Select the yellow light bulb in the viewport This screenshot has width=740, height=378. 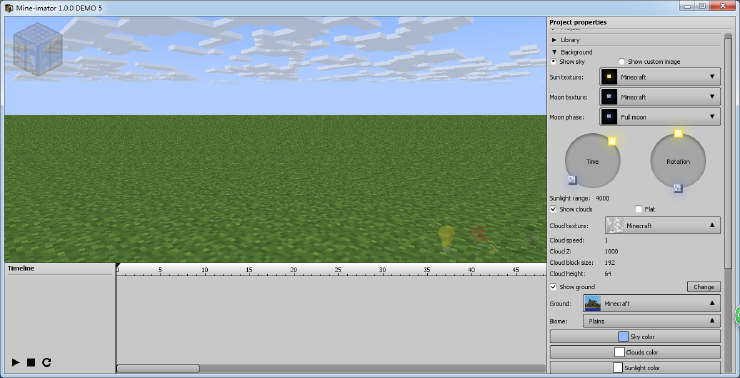click(446, 238)
